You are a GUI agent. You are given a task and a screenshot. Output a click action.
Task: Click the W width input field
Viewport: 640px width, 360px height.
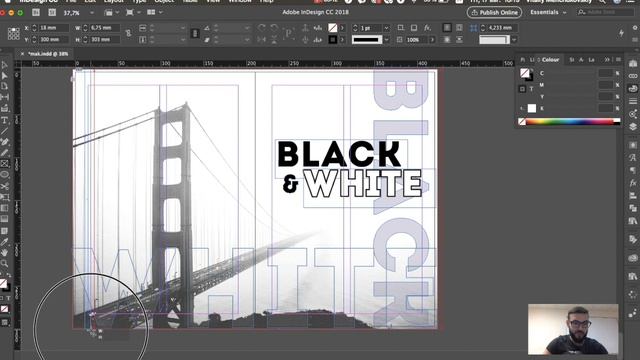point(104,28)
